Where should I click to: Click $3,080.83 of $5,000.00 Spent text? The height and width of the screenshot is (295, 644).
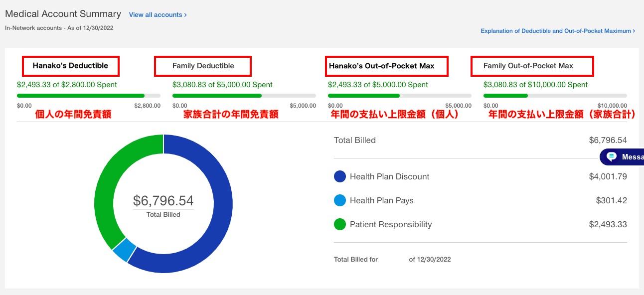pyautogui.click(x=223, y=85)
